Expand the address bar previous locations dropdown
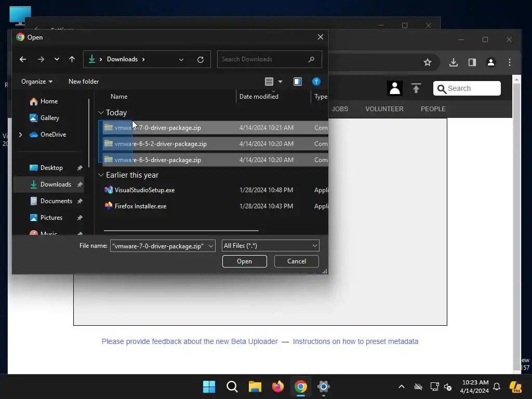 181,60
